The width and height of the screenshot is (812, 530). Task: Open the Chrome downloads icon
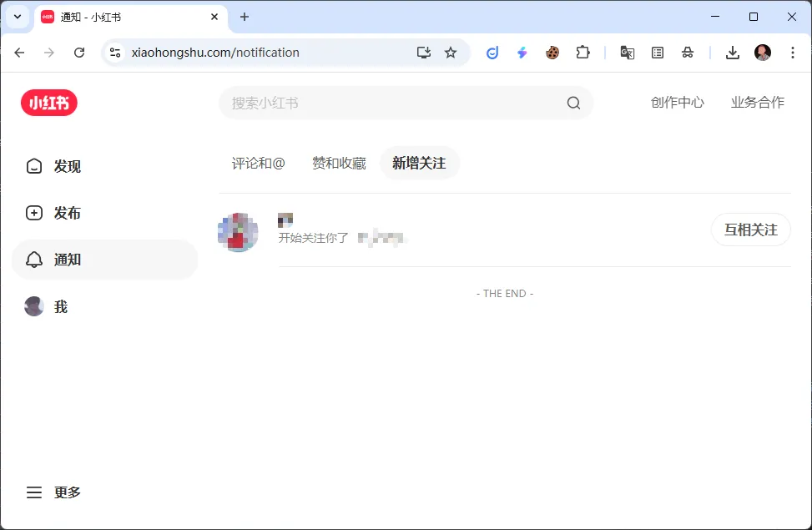[732, 53]
